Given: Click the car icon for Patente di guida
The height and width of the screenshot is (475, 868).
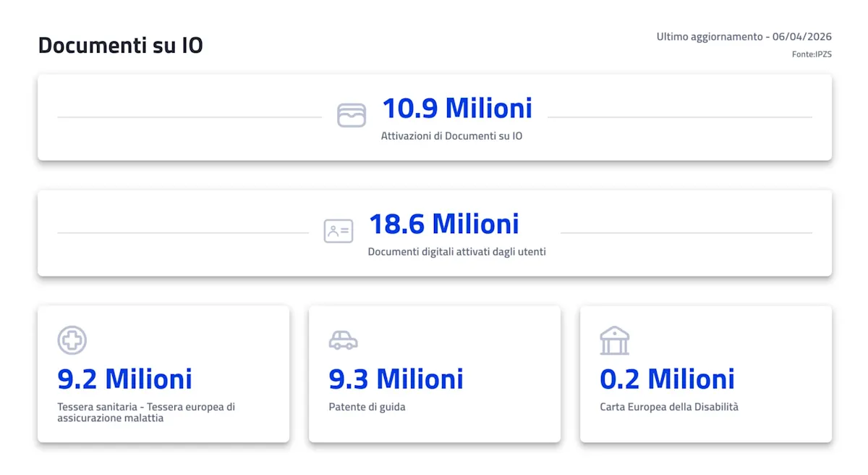Looking at the screenshot, I should click(x=343, y=340).
